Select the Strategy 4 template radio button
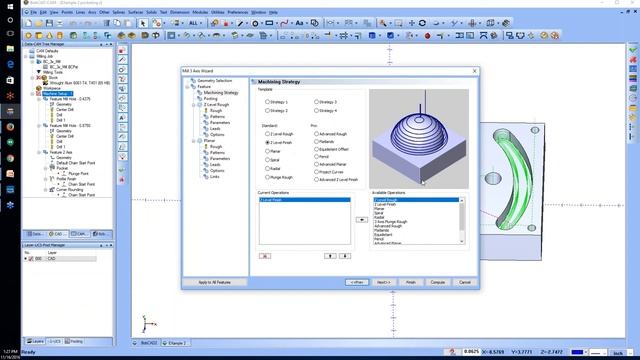This screenshot has width=640, height=360. [x=316, y=111]
